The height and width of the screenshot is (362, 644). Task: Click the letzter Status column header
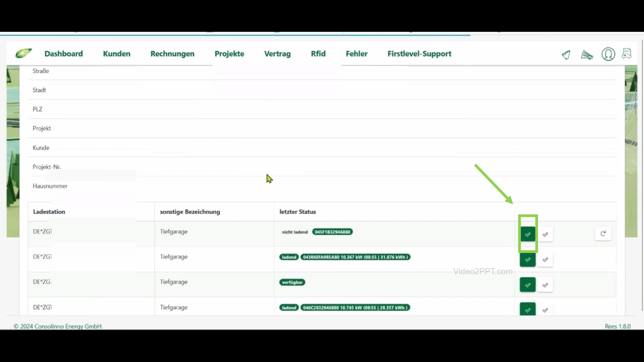coord(297,212)
